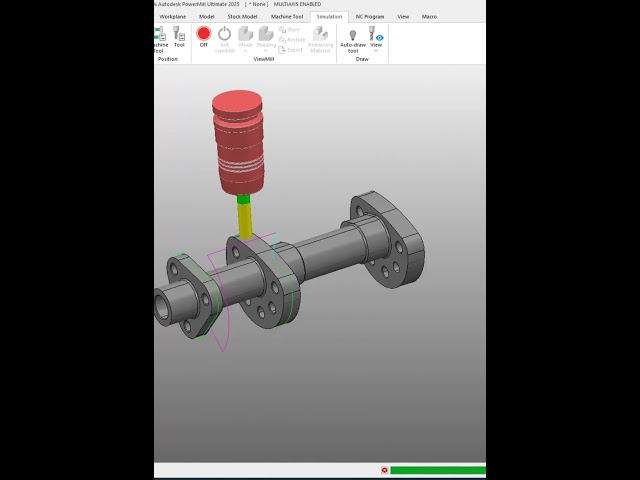Image resolution: width=640 pixels, height=480 pixels.
Task: Click the Restore button in ViewMill
Action: pos(292,40)
